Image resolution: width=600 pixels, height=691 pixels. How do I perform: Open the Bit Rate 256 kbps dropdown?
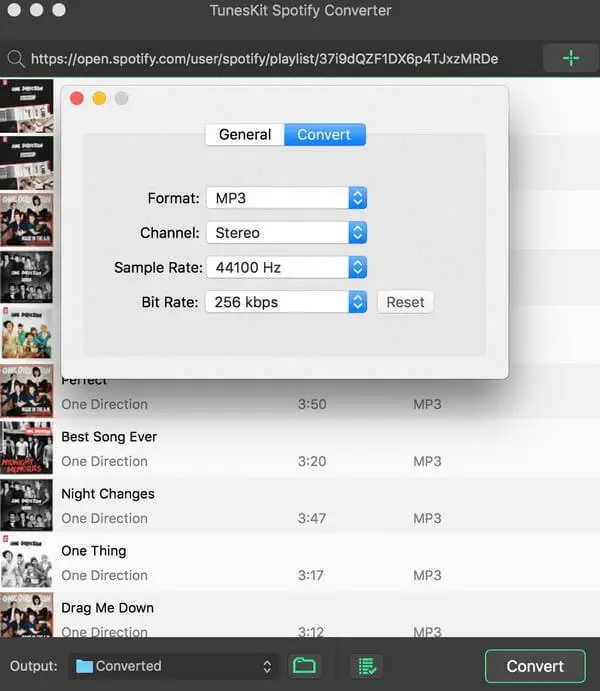point(286,302)
